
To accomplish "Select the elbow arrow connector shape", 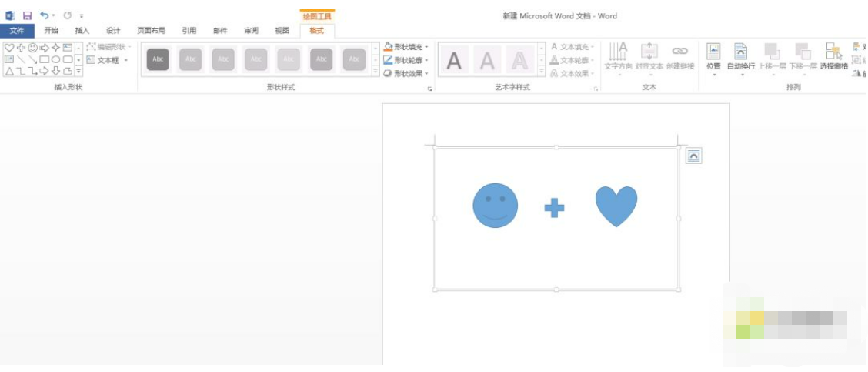I will 32,71.
